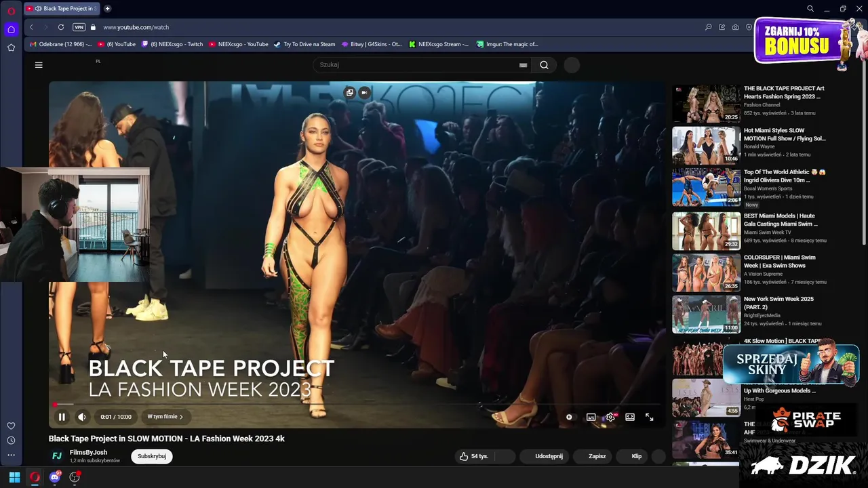Image resolution: width=868 pixels, height=488 pixels.
Task: Click the Fashion Channel name text
Action: [762, 105]
